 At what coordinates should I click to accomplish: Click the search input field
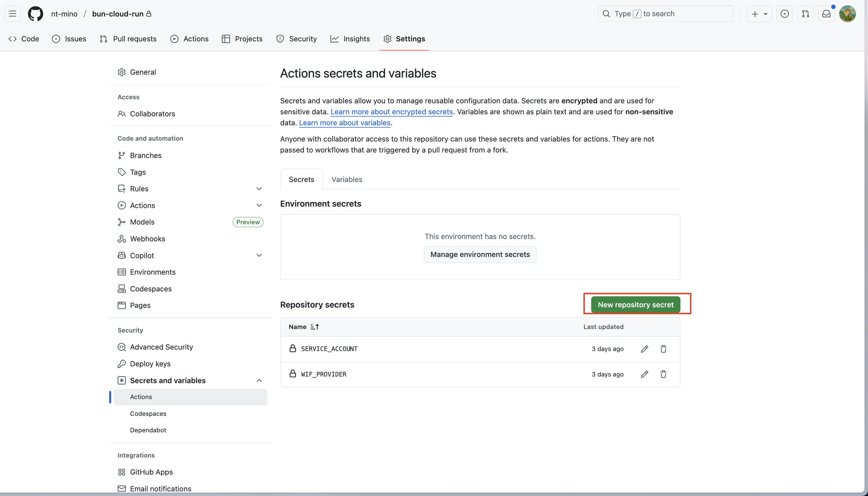tap(665, 14)
